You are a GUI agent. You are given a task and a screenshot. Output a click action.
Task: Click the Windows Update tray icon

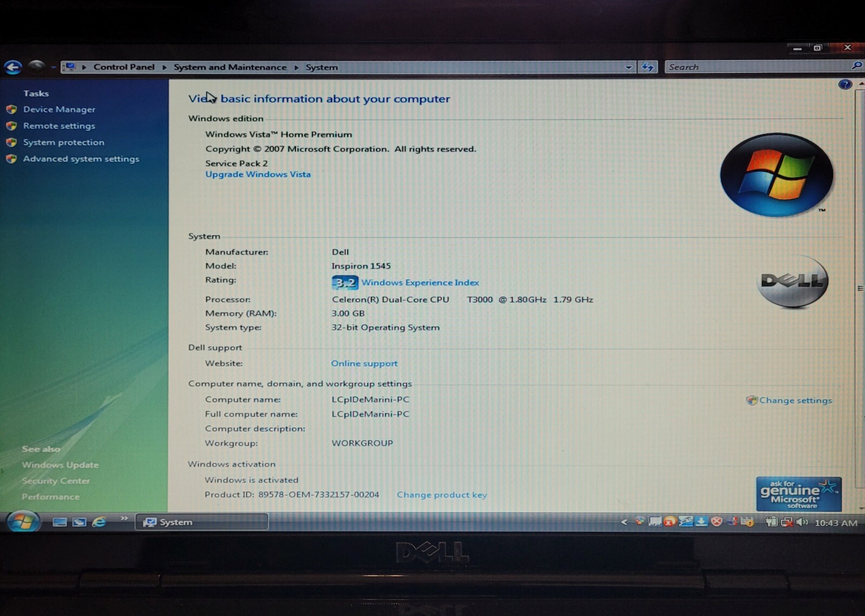pos(748,522)
